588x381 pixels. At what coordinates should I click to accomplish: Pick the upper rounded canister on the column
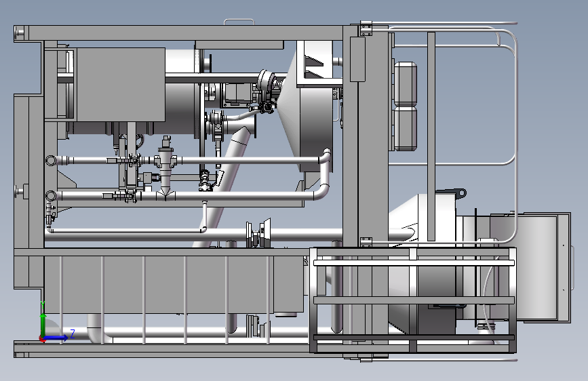pos(406,84)
